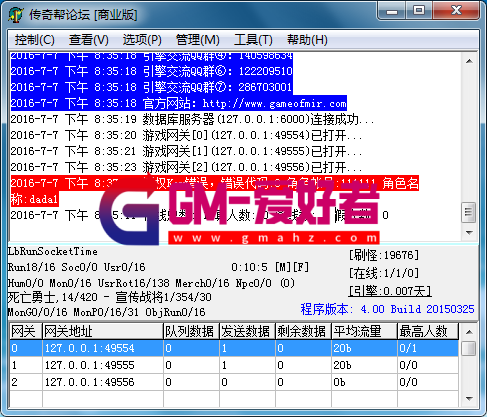The height and width of the screenshot is (417, 487).
Task: Select the red error log line
Action: (x=215, y=191)
